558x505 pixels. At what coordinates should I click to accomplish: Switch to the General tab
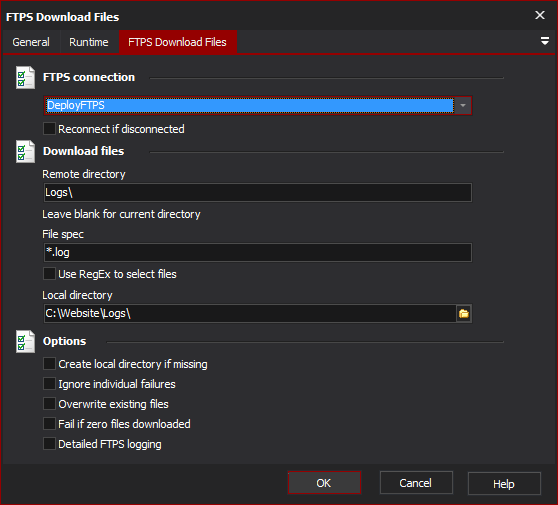31,42
